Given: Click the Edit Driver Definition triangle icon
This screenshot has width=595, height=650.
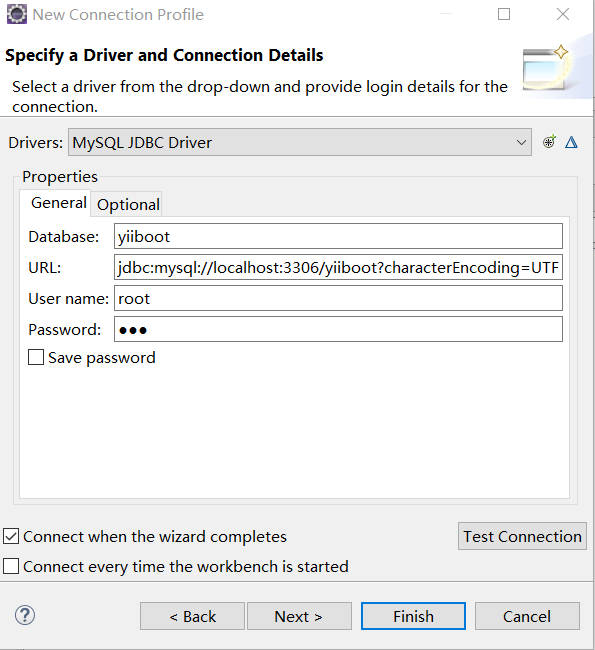Looking at the screenshot, I should [x=571, y=142].
